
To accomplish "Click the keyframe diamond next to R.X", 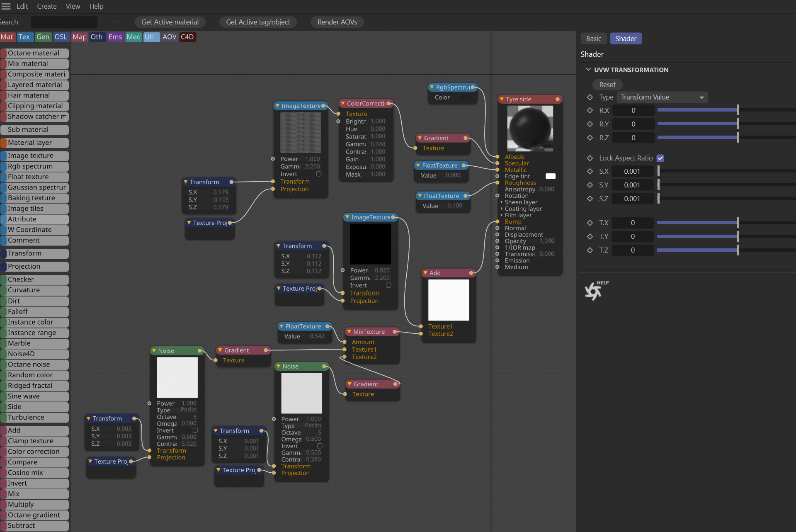I will click(x=590, y=110).
